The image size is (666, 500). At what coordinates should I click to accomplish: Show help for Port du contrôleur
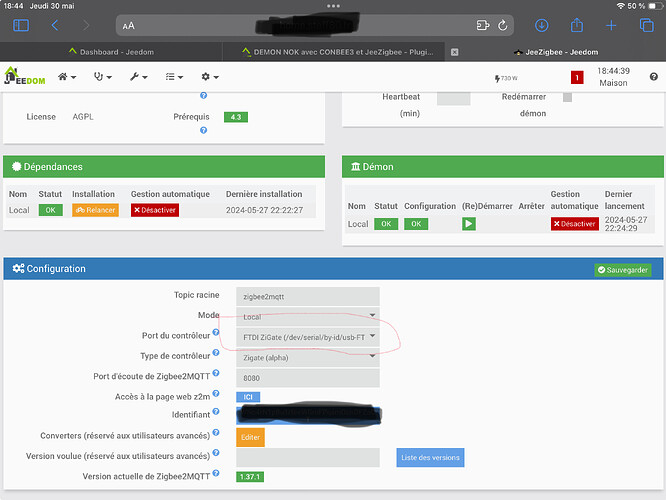[x=216, y=332]
